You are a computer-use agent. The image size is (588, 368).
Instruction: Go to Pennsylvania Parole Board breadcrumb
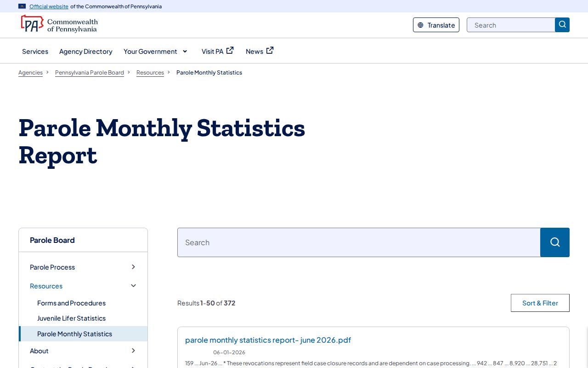(x=90, y=73)
